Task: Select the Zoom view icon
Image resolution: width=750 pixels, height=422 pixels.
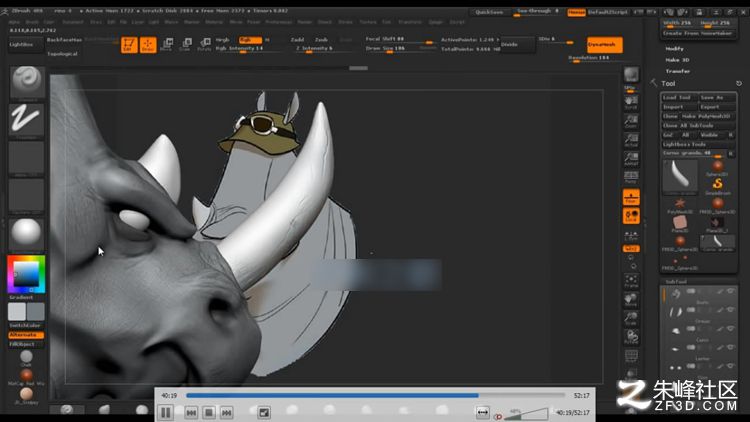Action: tap(631, 121)
